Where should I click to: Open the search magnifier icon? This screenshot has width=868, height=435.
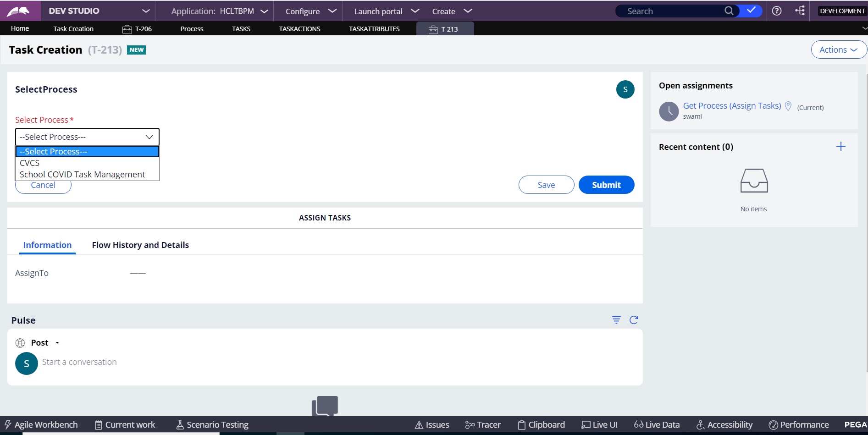(x=729, y=11)
